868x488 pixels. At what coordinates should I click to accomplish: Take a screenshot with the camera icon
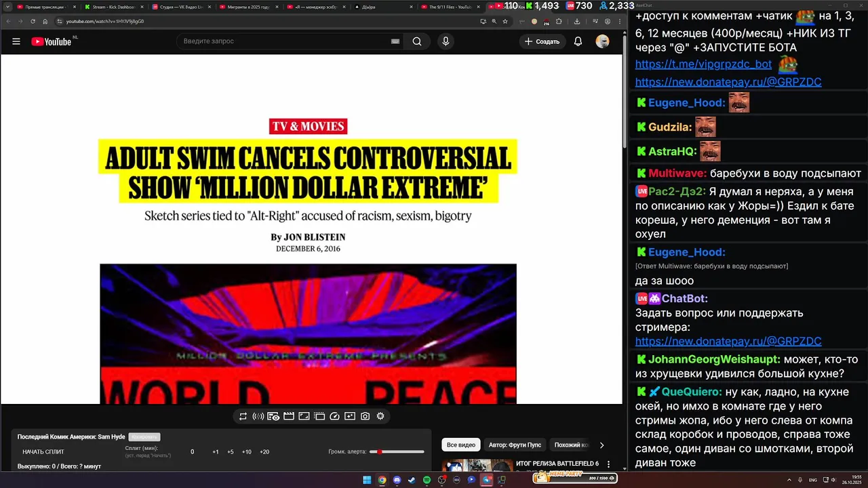click(x=365, y=416)
